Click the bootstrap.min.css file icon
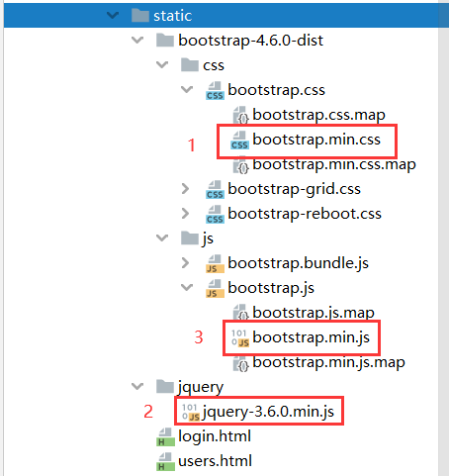449x476 pixels. (239, 140)
